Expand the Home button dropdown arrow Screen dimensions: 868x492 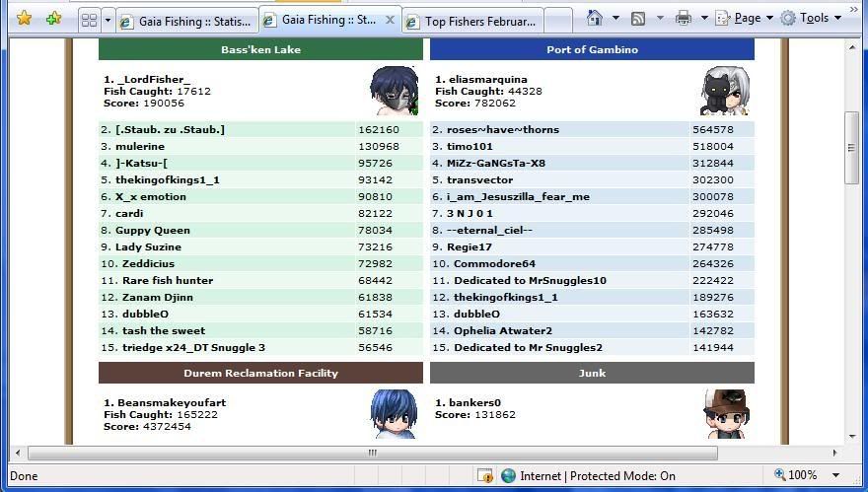(x=615, y=19)
